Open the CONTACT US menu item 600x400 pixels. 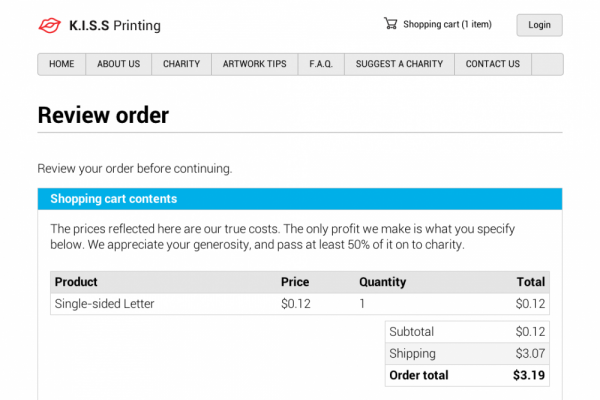point(493,64)
